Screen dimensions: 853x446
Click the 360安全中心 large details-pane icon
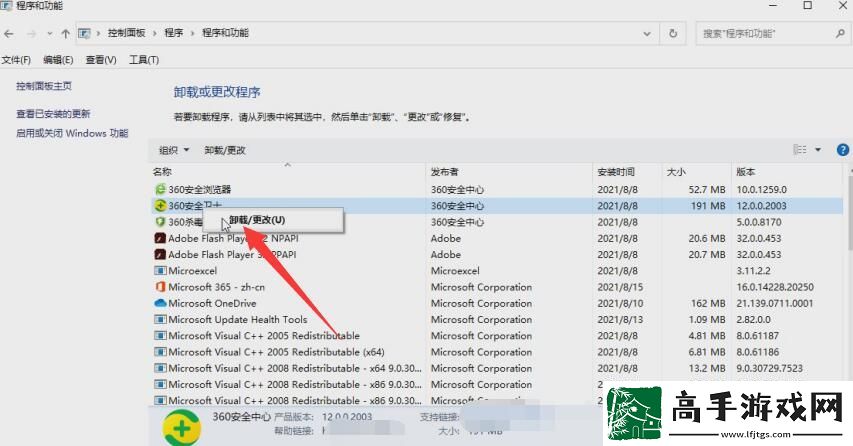182,428
